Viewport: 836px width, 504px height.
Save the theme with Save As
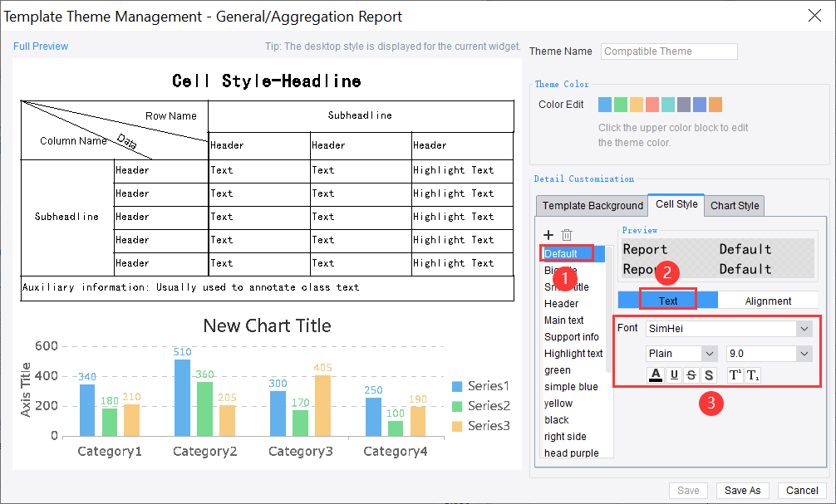click(742, 490)
